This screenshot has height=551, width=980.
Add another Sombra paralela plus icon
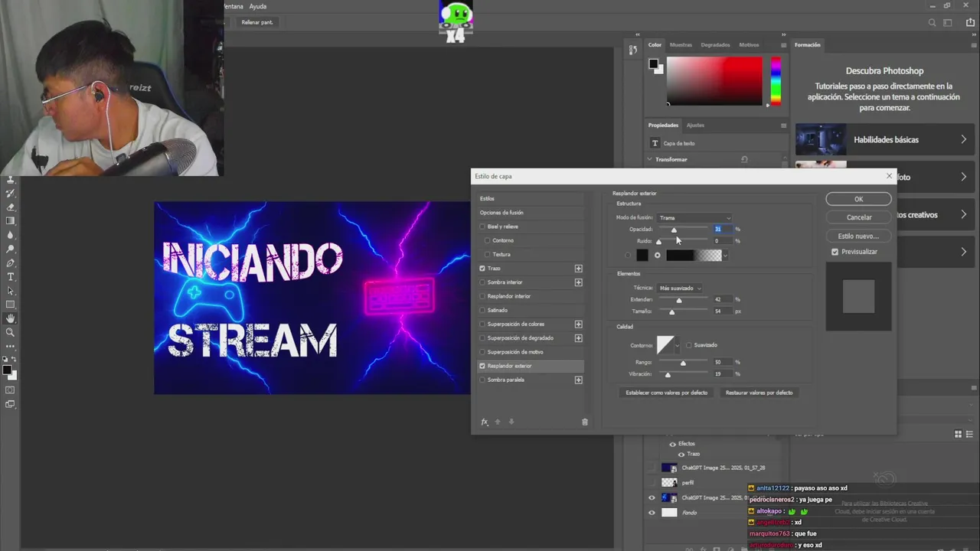(x=578, y=380)
